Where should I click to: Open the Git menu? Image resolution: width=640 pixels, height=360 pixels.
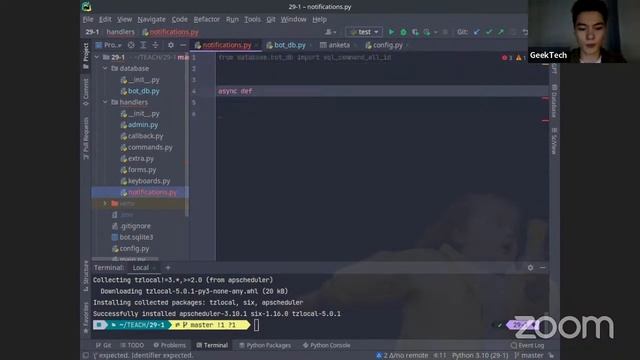[271, 19]
